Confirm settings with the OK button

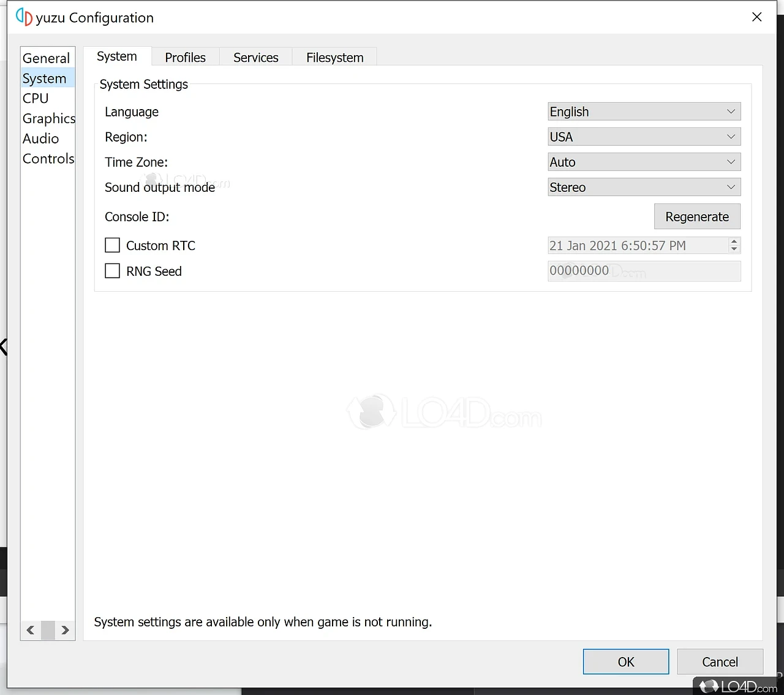(626, 662)
